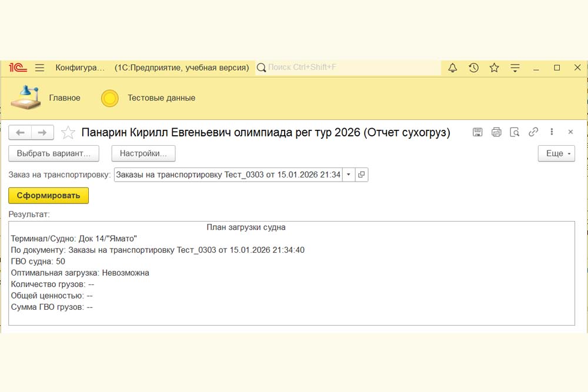The height and width of the screenshot is (392, 588).
Task: Open the Тестовые данные section
Action: pyautogui.click(x=161, y=98)
